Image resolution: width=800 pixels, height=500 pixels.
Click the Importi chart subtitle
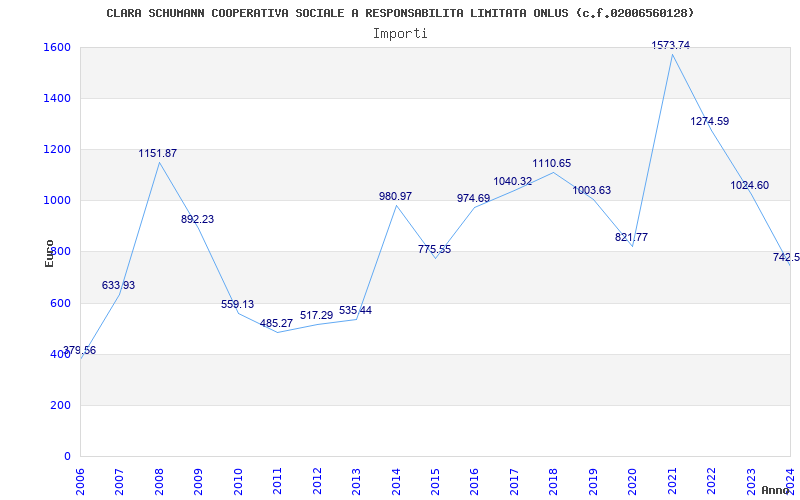[400, 33]
